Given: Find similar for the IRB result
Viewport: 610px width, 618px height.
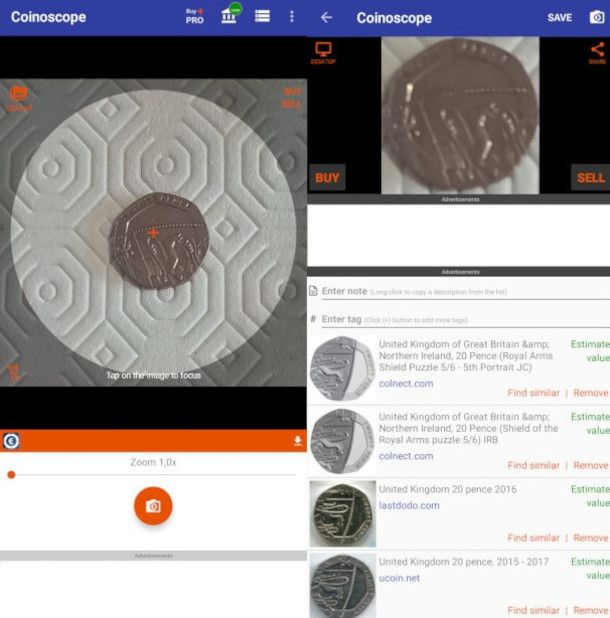Looking at the screenshot, I should 533,465.
